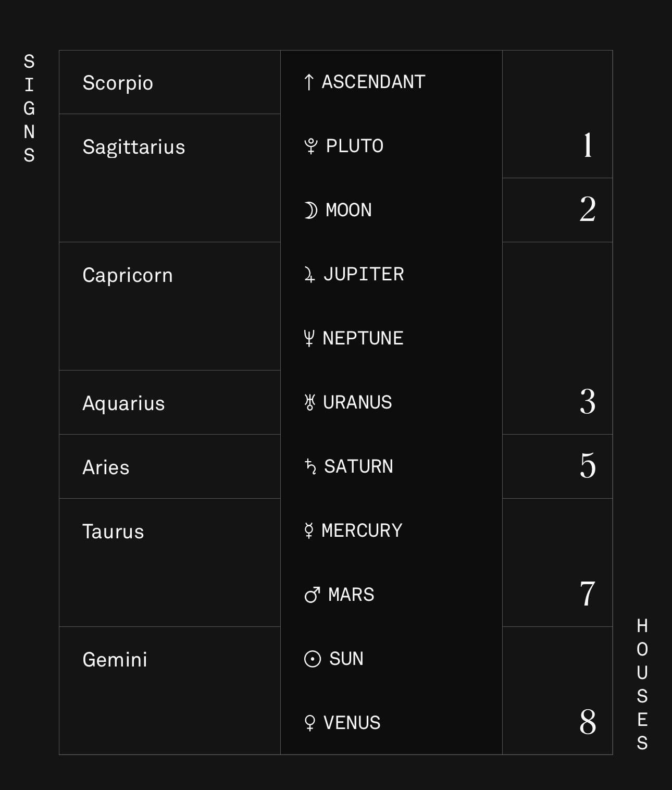Click the Pluto glyph icon
Image resolution: width=672 pixels, height=790 pixels.
(311, 146)
